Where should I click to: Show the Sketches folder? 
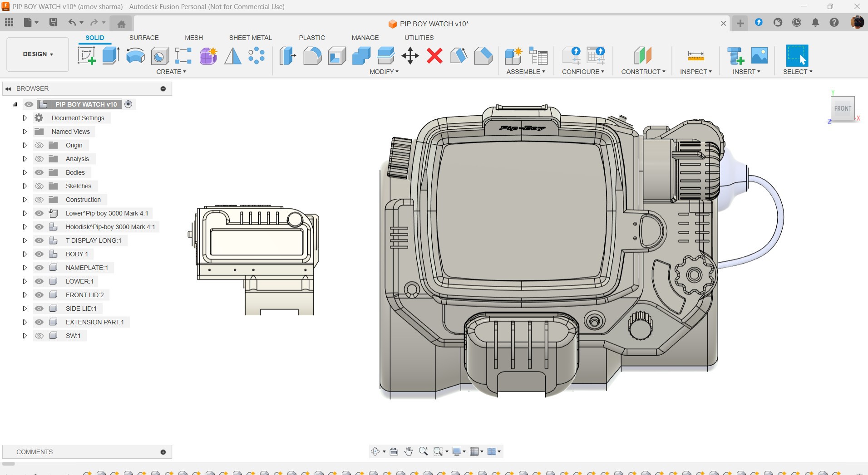[x=39, y=186]
